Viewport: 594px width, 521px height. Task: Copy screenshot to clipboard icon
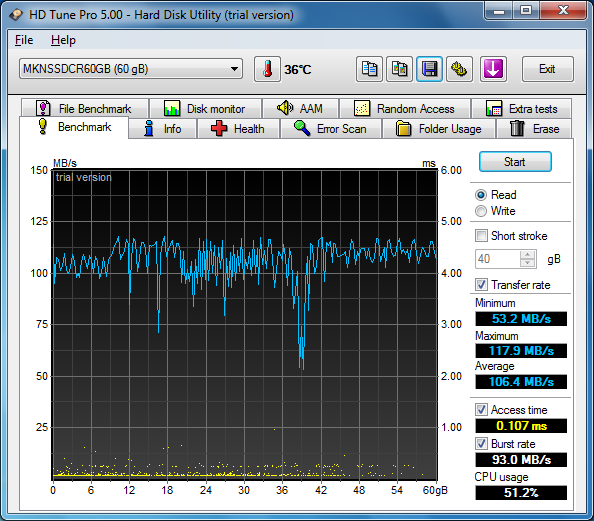tap(399, 69)
